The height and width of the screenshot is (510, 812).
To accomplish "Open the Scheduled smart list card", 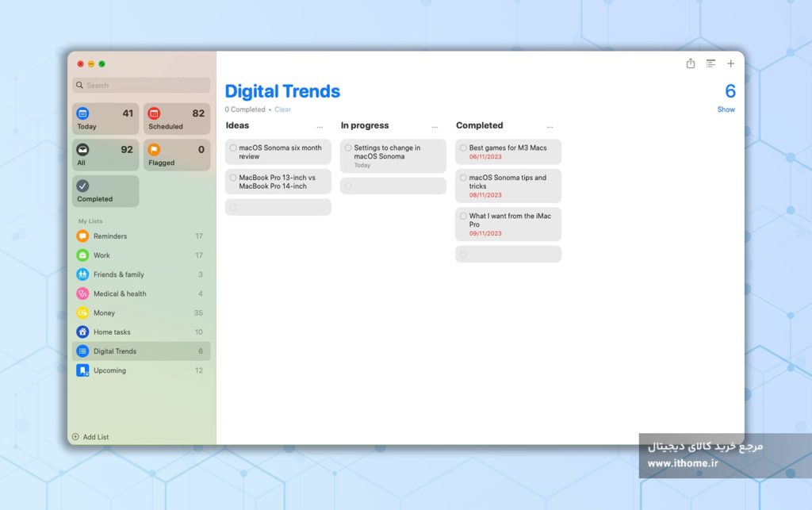I will click(x=177, y=118).
